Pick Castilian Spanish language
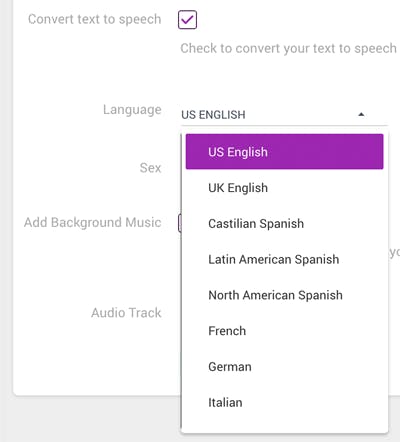400x442 pixels. click(x=284, y=223)
